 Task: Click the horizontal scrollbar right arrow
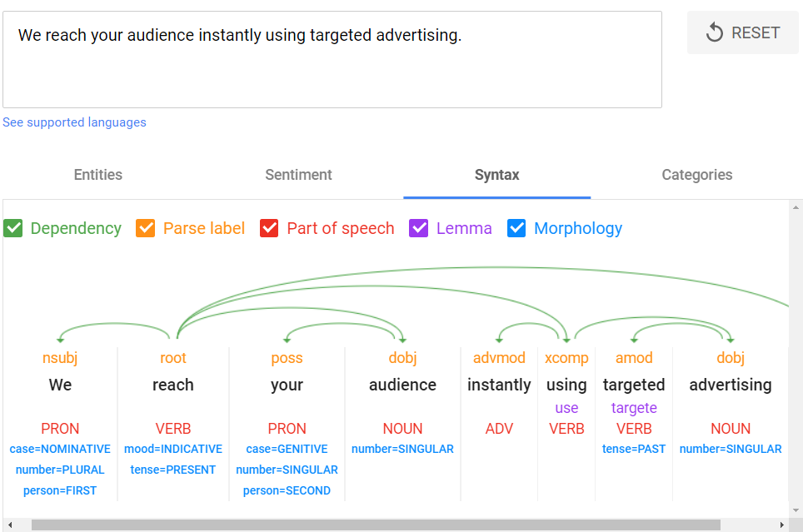click(x=781, y=525)
